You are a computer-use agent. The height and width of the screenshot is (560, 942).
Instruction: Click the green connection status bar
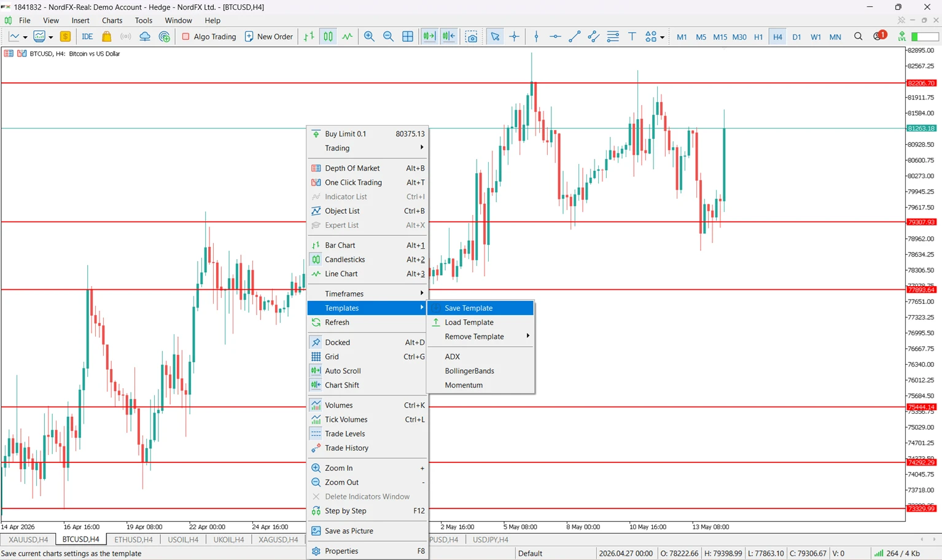click(925, 37)
